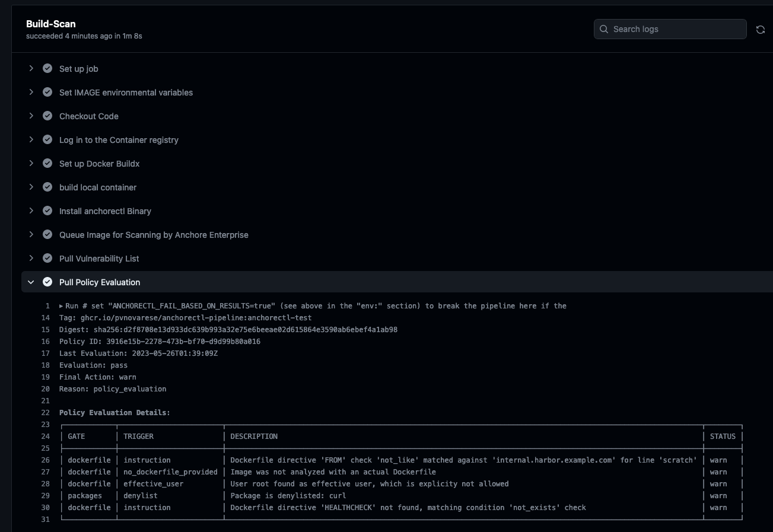Expand the Set up Docker Buildx chevron
The height and width of the screenshot is (532, 773).
[31, 164]
